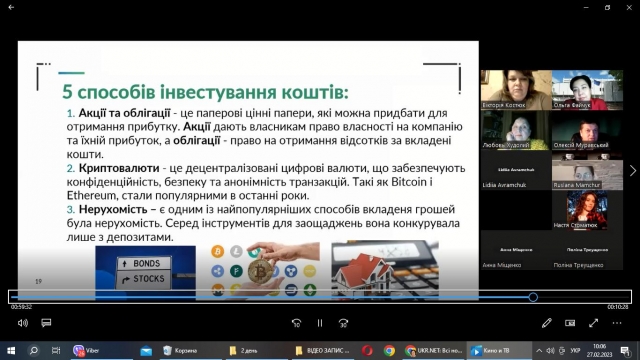Toggle full screen with the diagonal arrows icon
This screenshot has height=360, width=640.
(593, 323)
